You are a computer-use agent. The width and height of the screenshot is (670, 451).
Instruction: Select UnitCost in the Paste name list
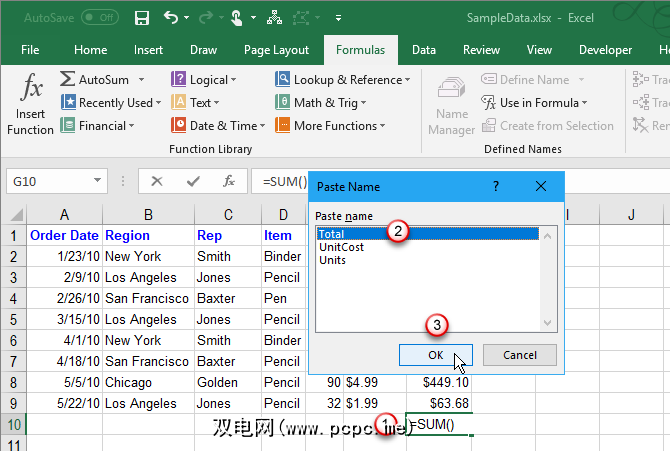point(341,247)
